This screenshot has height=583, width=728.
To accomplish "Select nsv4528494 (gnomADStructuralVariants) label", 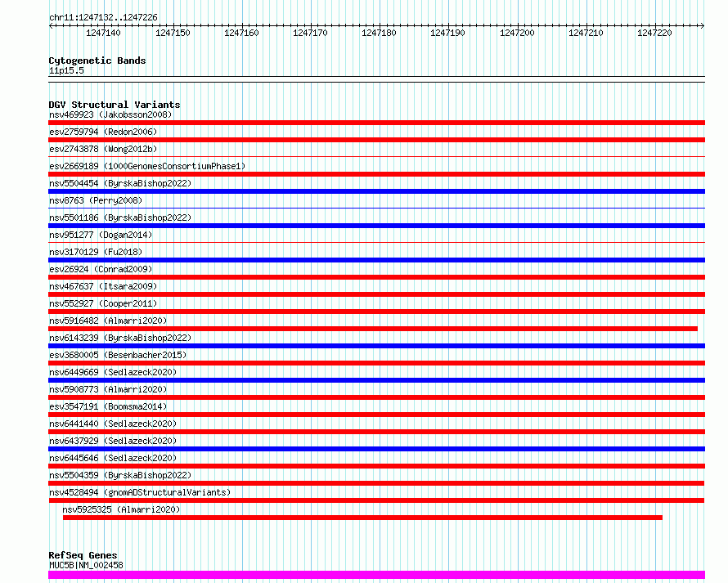I will pyautogui.click(x=140, y=492).
